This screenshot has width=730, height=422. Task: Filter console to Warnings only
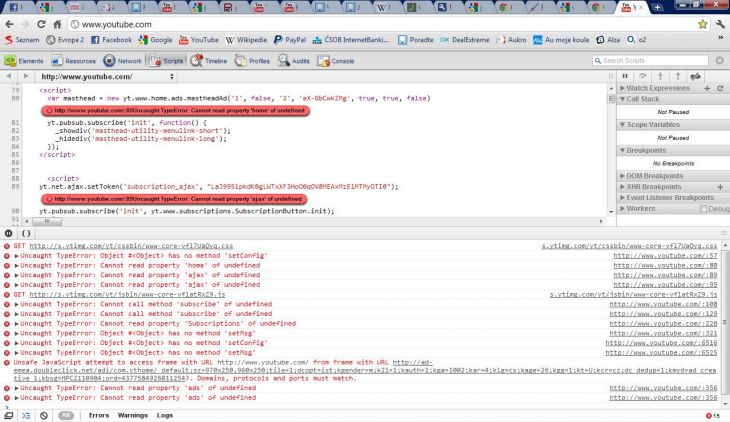coord(133,415)
